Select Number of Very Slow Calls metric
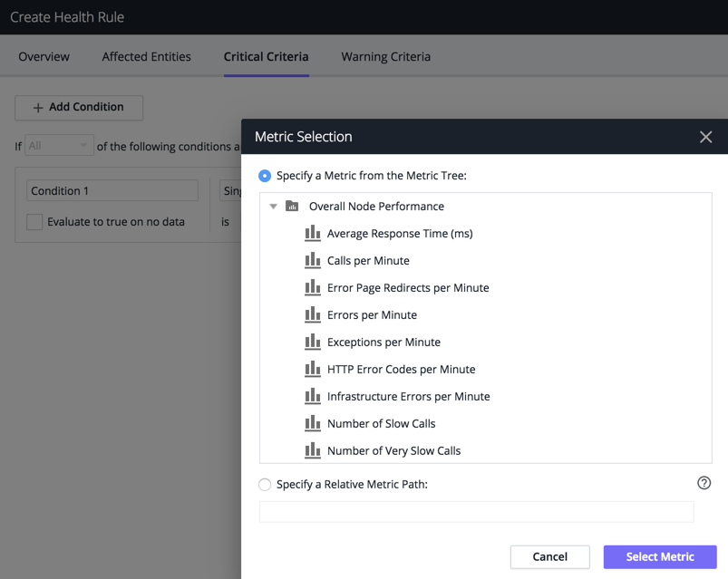 coord(393,450)
